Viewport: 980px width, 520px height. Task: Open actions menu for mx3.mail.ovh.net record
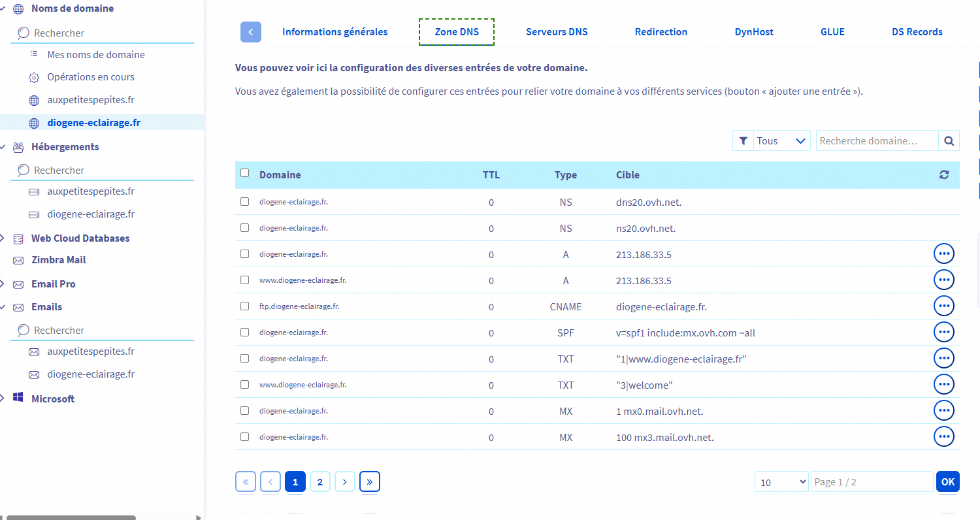943,436
